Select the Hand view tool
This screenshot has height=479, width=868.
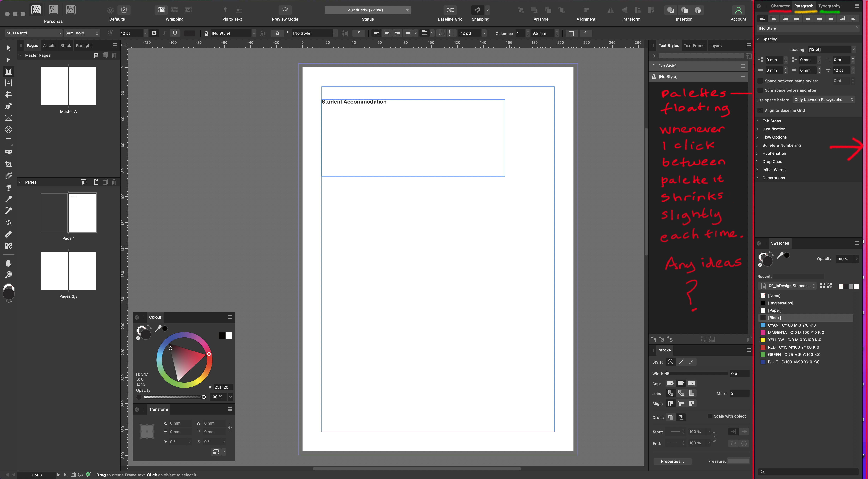[8, 263]
